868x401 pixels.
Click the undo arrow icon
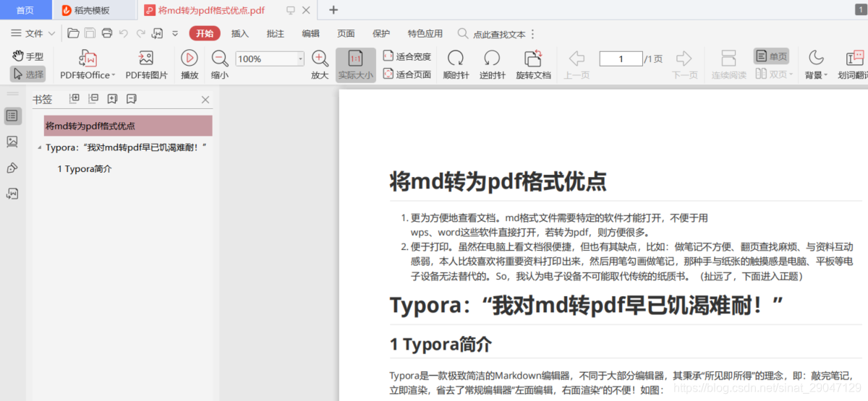click(124, 33)
